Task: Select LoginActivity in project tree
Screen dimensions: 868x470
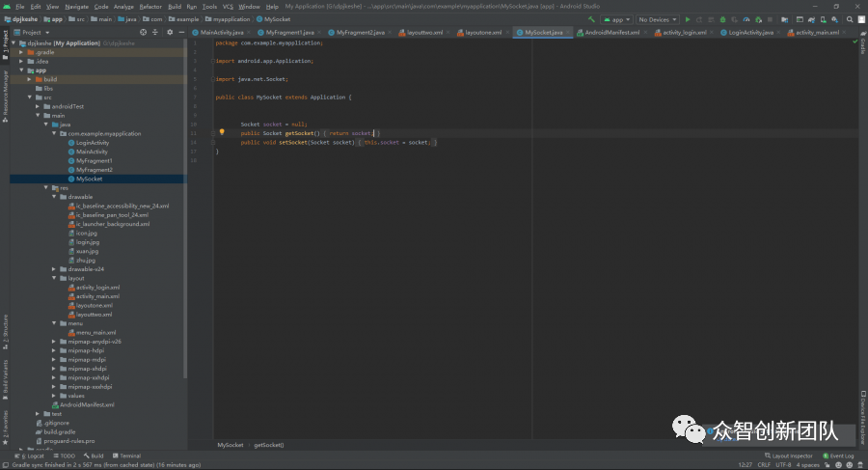Action: [93, 143]
